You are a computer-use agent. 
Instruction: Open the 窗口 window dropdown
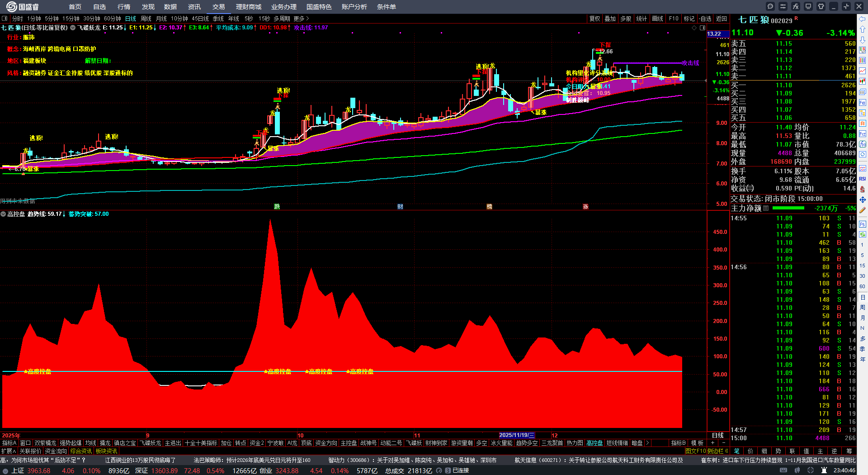coord(25,443)
